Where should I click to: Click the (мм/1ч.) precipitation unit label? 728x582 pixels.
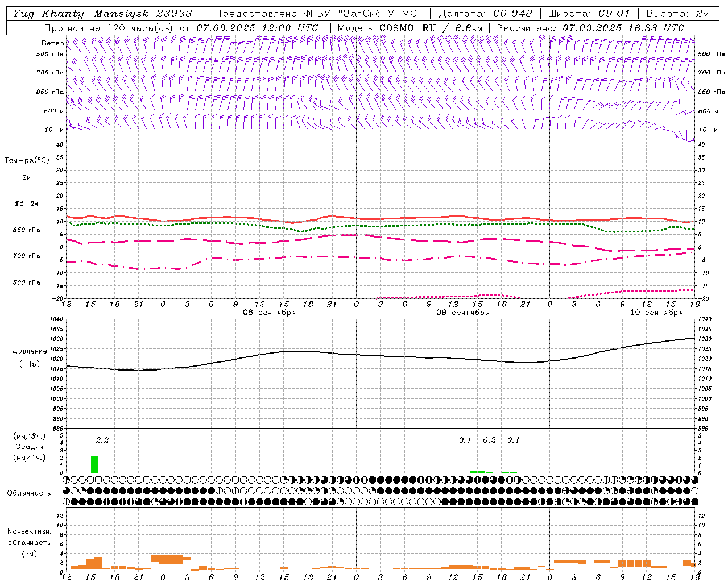pyautogui.click(x=29, y=458)
